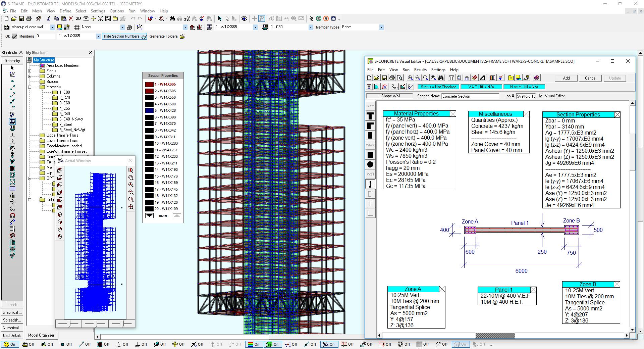Open the DXF export tool in S-CONCRETE
Screen dimensions: 644x349
[x=511, y=78]
